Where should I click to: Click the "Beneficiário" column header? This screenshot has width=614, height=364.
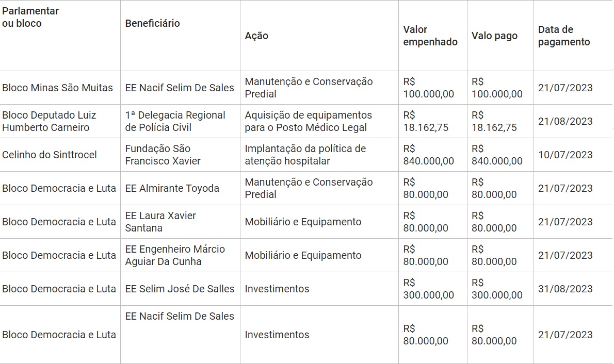pyautogui.click(x=152, y=23)
